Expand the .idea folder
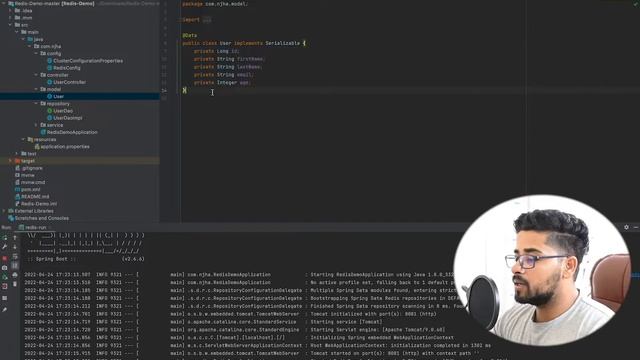The image size is (640, 360). (x=10, y=11)
